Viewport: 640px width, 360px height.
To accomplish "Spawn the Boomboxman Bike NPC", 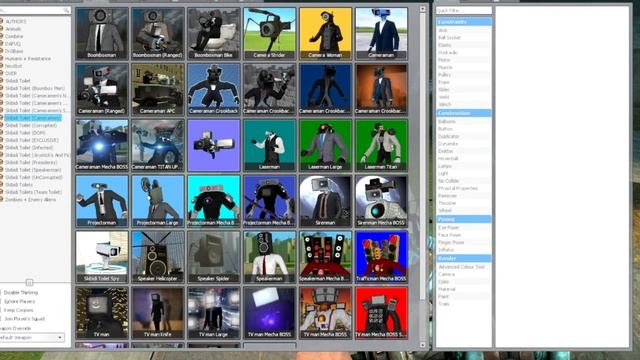I will (x=213, y=33).
